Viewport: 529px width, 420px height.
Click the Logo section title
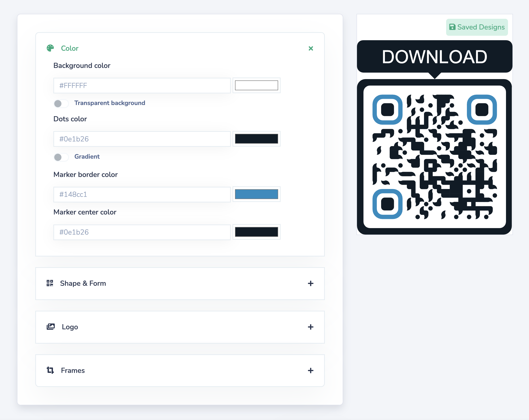coord(70,327)
